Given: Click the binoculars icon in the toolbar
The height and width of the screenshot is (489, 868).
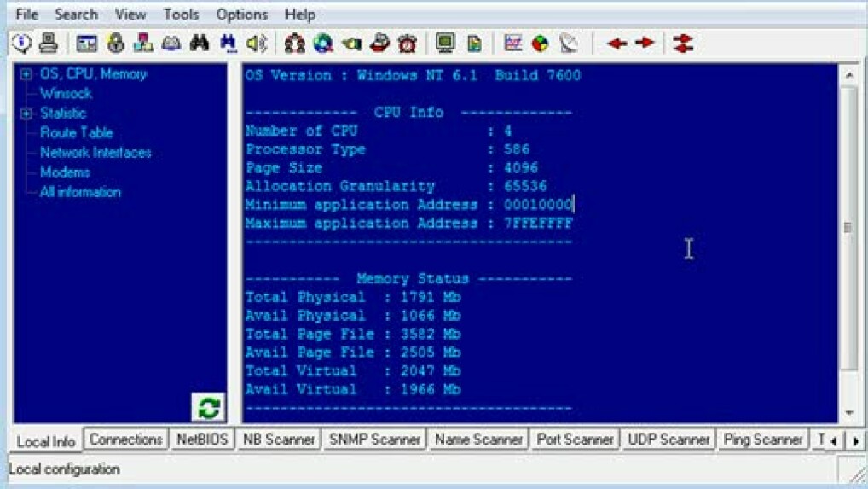Looking at the screenshot, I should pos(200,43).
